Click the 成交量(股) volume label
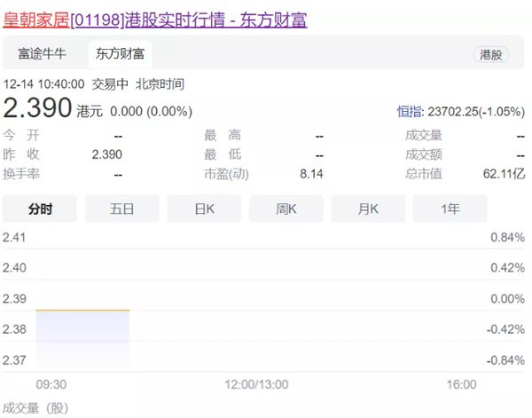This screenshot has height=418, width=532. coord(35,408)
